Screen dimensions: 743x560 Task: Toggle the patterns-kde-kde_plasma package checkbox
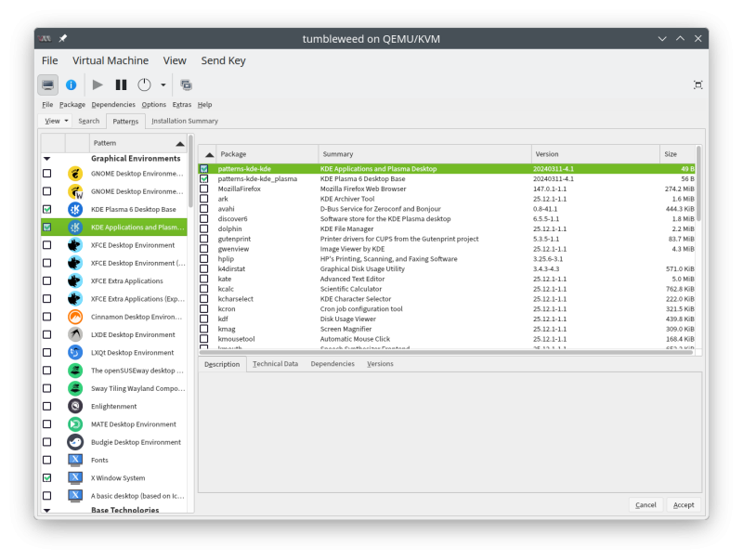tap(203, 178)
